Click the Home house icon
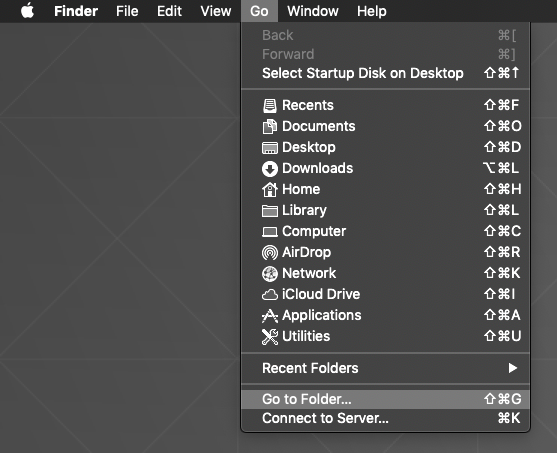The image size is (557, 453). 270,189
